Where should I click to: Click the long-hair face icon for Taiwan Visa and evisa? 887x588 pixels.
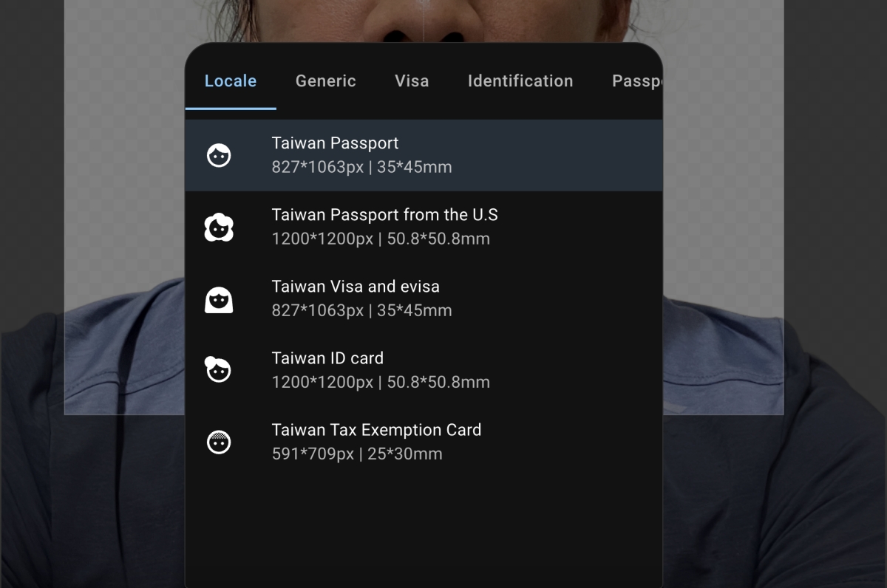[219, 299]
